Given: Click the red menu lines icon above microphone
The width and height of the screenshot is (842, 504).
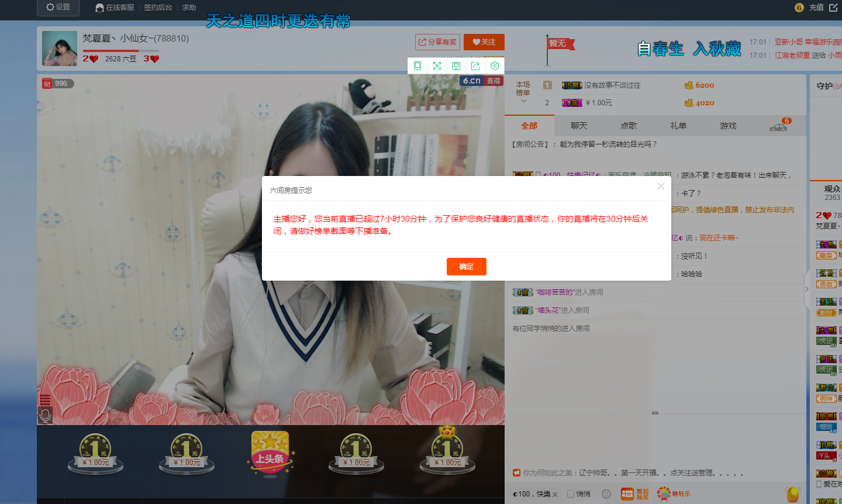Looking at the screenshot, I should click(x=45, y=400).
